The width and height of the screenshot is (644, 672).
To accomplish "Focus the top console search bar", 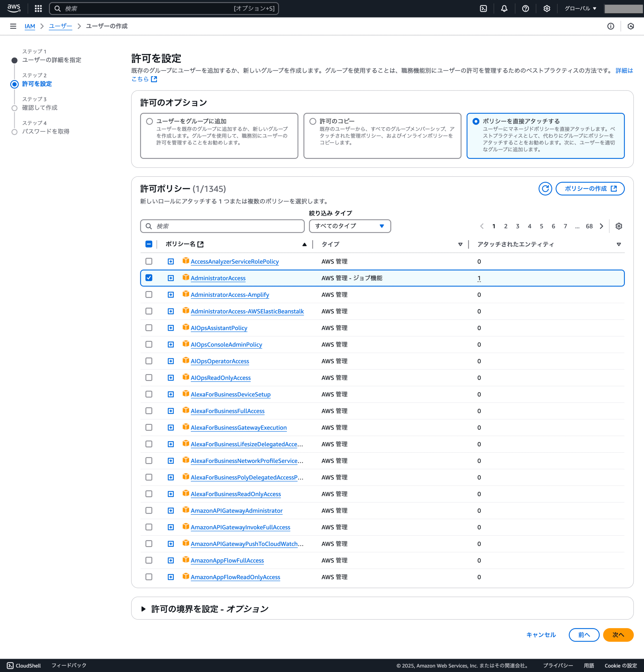I will [164, 9].
